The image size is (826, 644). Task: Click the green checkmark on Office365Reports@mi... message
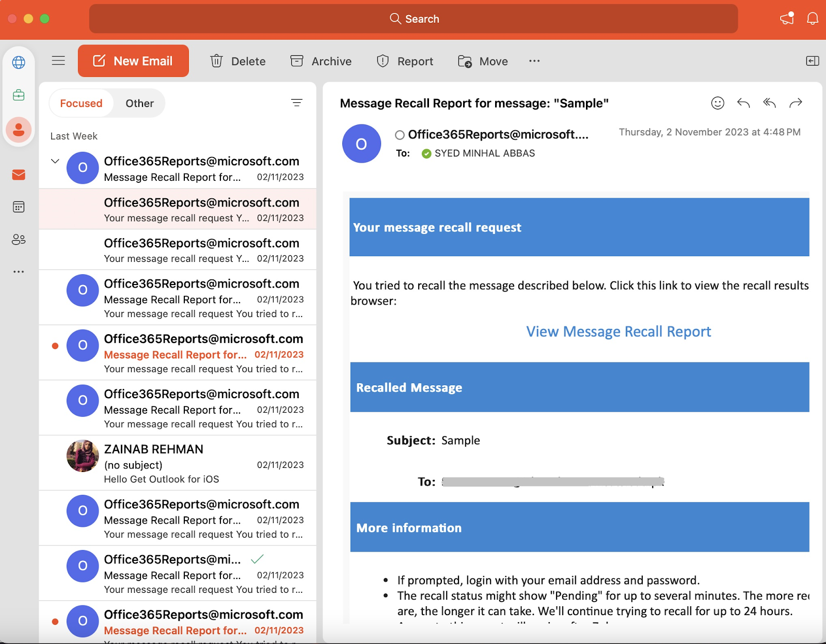coord(257,559)
